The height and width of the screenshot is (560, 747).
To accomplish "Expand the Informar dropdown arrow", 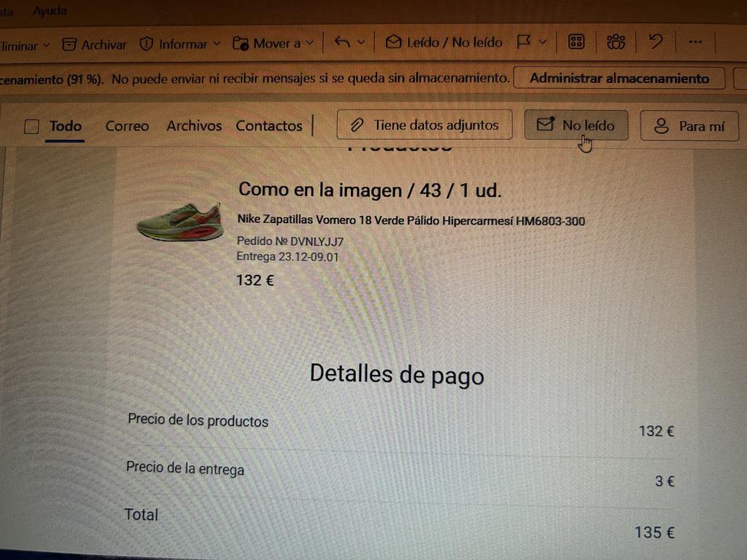I will click(217, 43).
